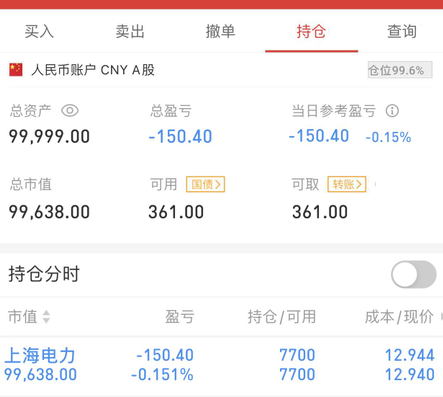Click the 成本/现价 column header
The image size is (443, 397).
399,317
